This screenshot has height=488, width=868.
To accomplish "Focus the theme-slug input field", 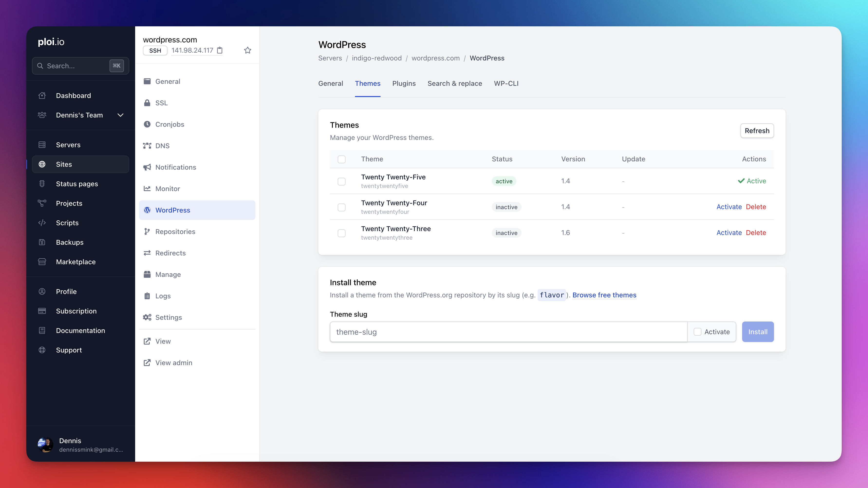I will click(x=508, y=332).
